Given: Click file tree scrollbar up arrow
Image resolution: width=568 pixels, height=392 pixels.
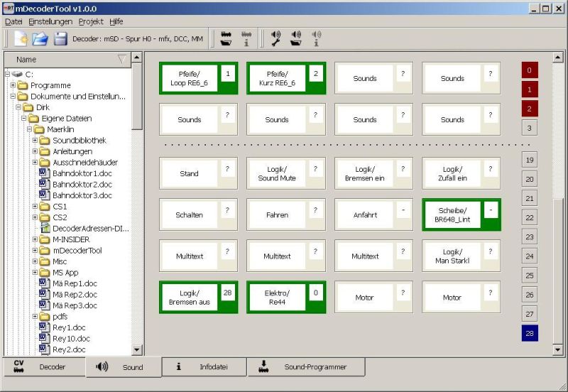Looking at the screenshot, I should pyautogui.click(x=136, y=58).
